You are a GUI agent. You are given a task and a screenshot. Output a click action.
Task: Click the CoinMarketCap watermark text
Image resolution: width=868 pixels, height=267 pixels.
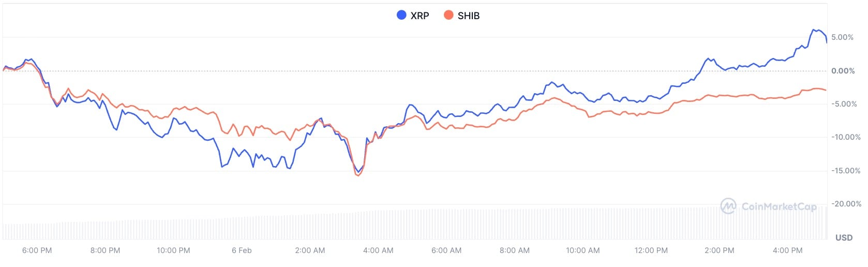coord(779,206)
